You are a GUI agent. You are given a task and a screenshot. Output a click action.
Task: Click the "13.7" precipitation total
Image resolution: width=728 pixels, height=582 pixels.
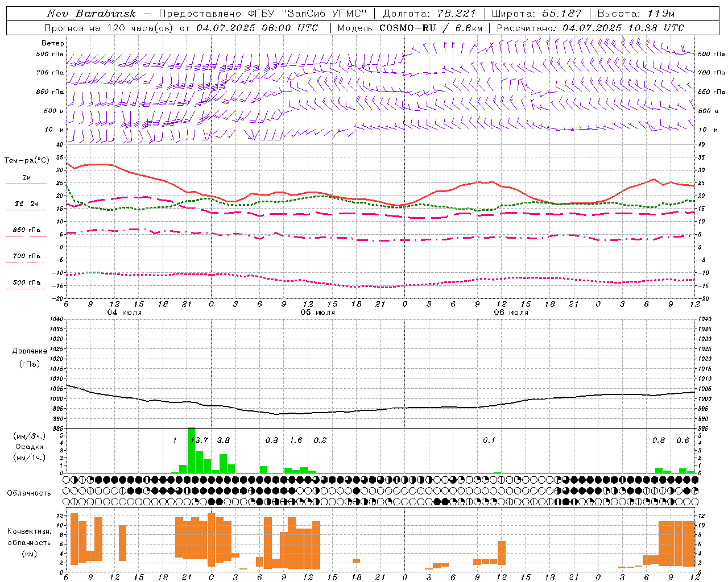coord(200,440)
